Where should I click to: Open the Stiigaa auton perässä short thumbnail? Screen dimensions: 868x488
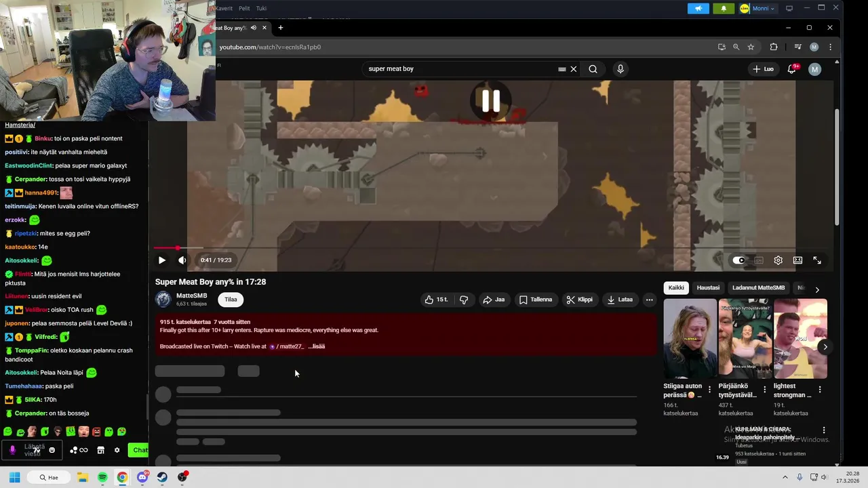tap(690, 339)
